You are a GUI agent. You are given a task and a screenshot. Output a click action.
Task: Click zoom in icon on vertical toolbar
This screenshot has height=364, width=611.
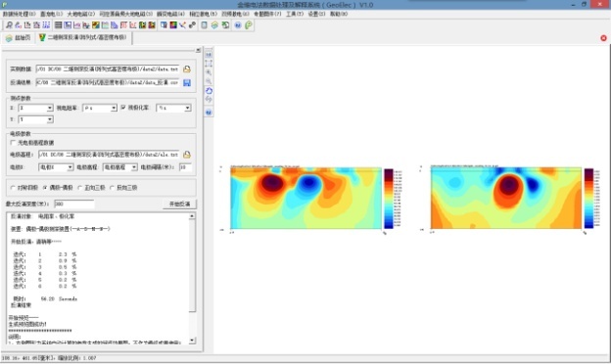point(209,72)
